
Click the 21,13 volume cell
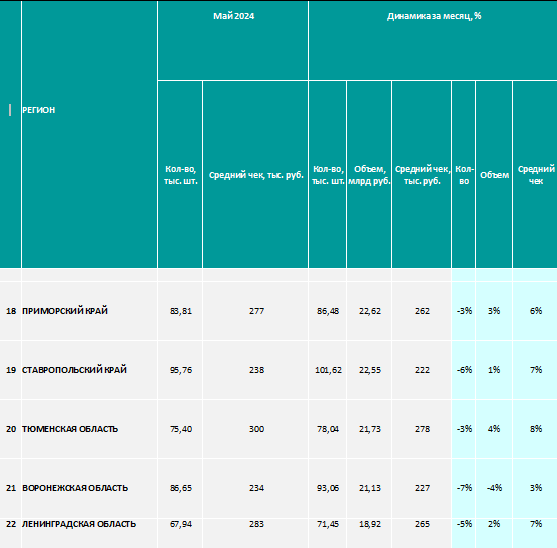[369, 488]
